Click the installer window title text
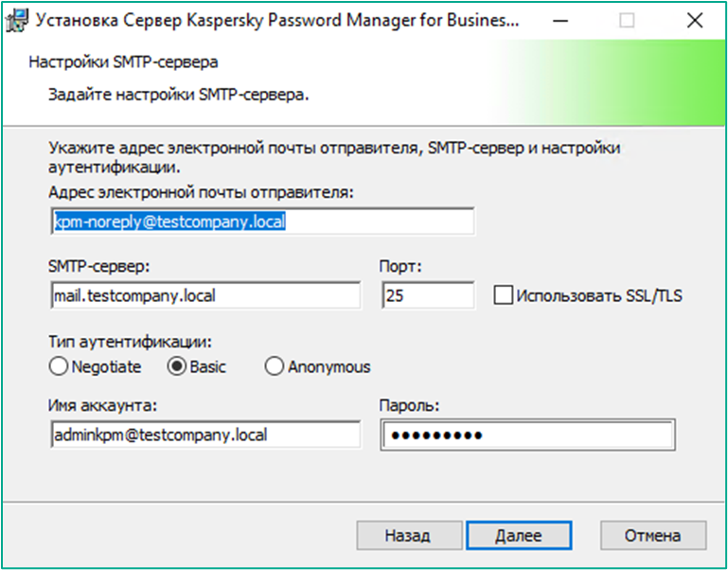Image resolution: width=728 pixels, height=570 pixels. click(277, 21)
